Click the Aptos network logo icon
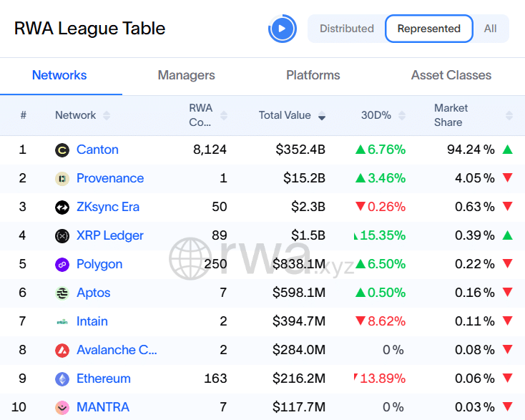 pos(62,293)
